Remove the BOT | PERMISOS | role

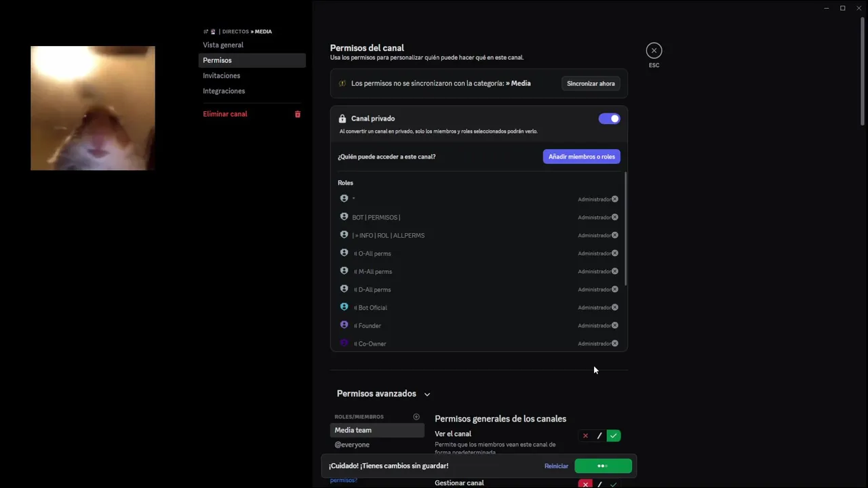tap(614, 217)
